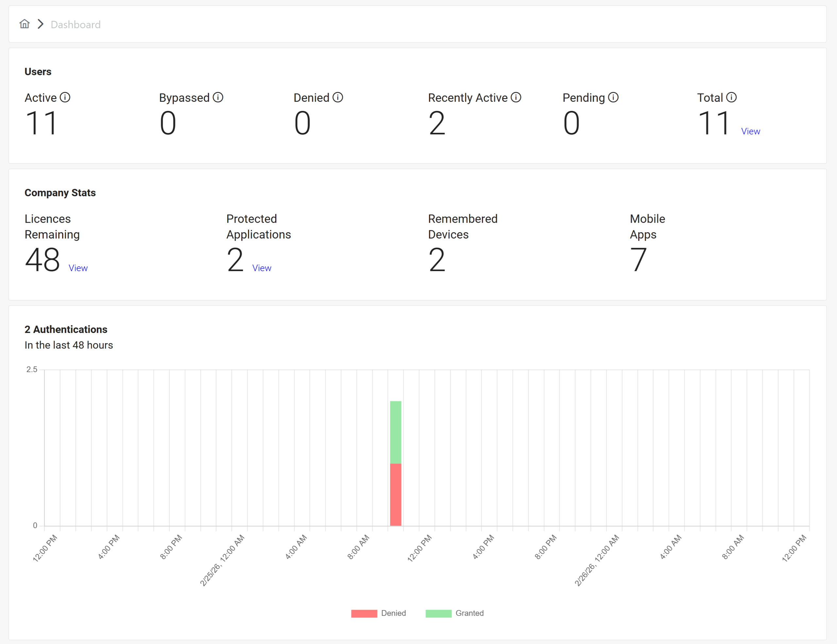Click the home icon in breadcrumb
837x644 pixels.
(25, 24)
